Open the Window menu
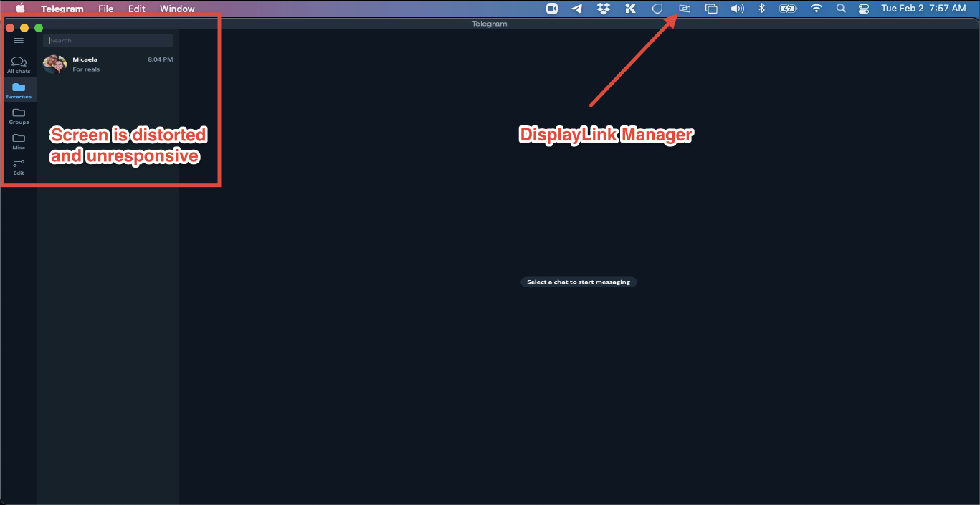Image resolution: width=980 pixels, height=505 pixels. coord(176,9)
